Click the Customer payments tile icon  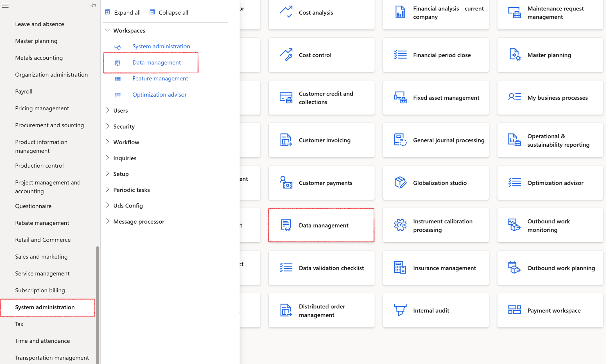point(286,183)
